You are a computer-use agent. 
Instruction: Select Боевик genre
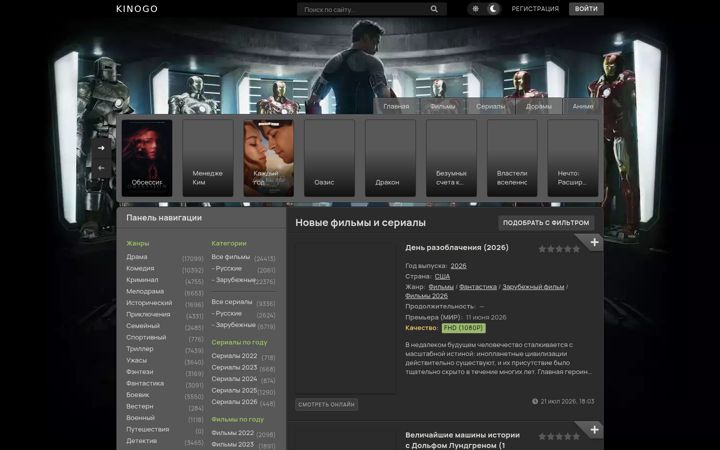point(138,395)
